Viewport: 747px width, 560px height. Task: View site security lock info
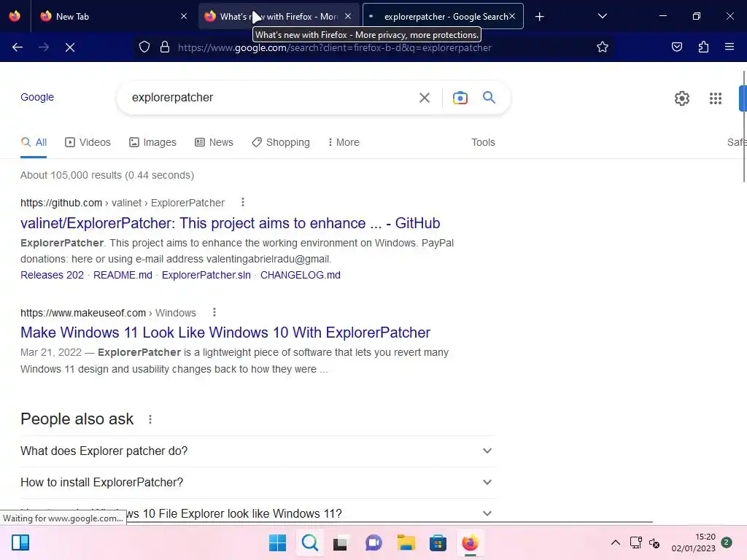pyautogui.click(x=165, y=47)
